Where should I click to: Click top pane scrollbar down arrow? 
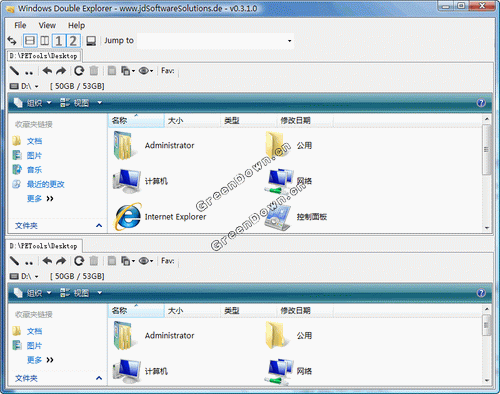[x=487, y=228]
